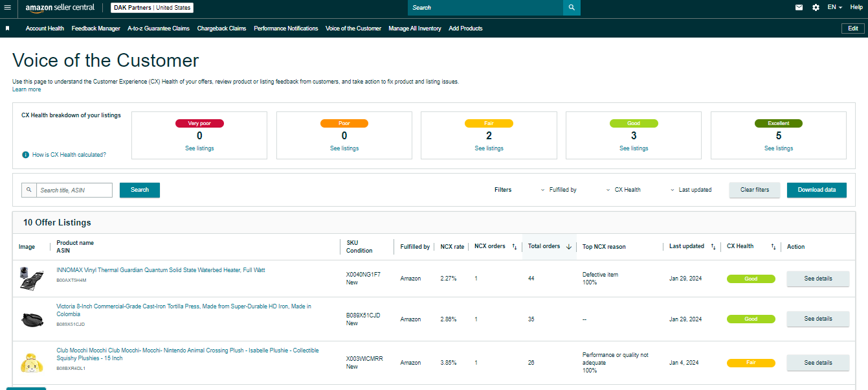Click the orange Poor badge
Viewport: 868px width, 390px height.
[344, 123]
